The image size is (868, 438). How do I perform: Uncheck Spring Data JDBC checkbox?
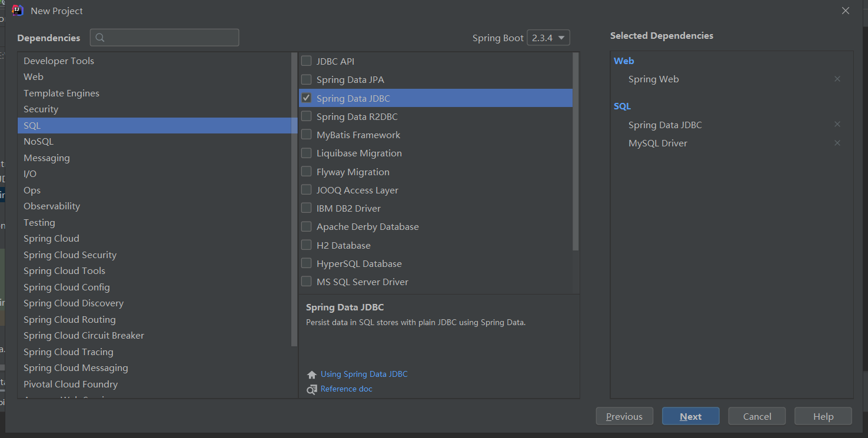coord(307,98)
